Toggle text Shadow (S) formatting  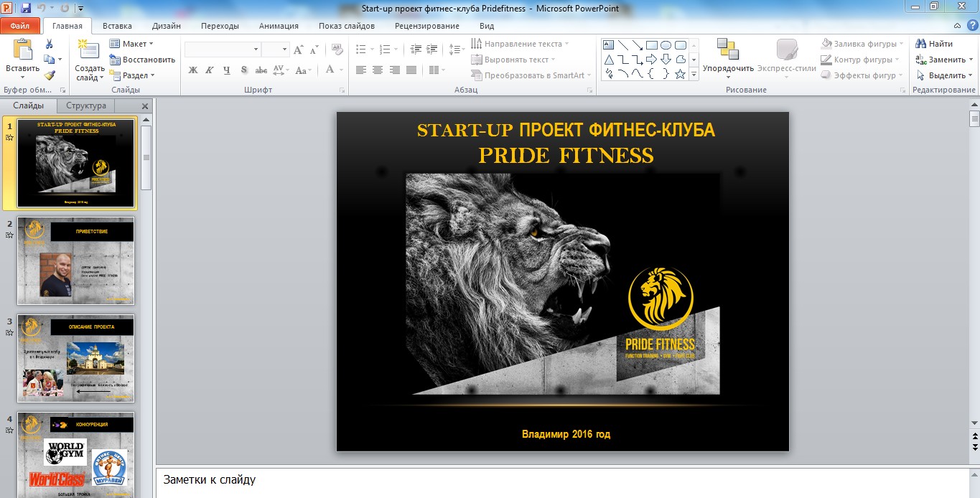[244, 70]
